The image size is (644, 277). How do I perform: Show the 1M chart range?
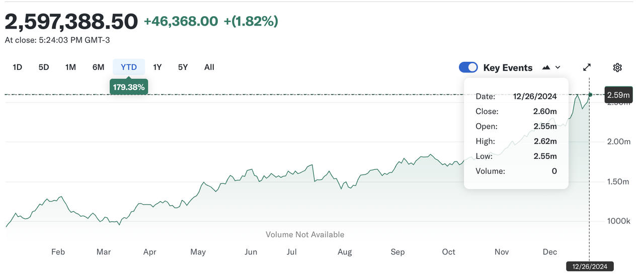tap(70, 67)
